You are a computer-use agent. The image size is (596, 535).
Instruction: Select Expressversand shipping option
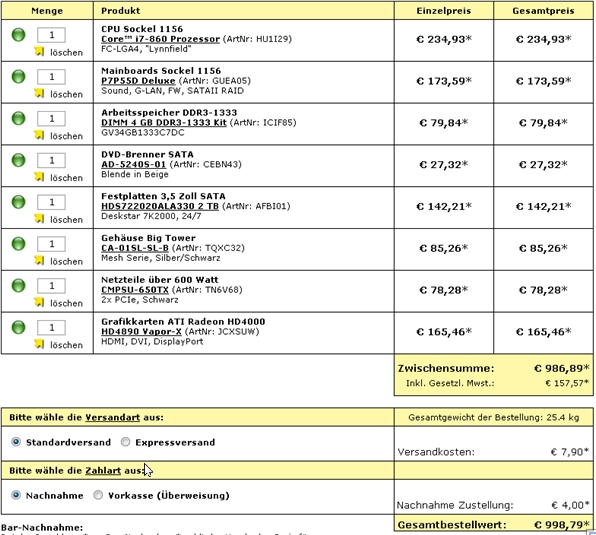(125, 442)
